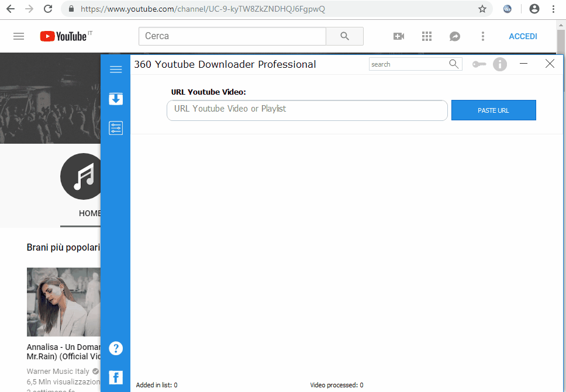
Task: Minimize the 360 Youtube Downloader window
Action: [x=523, y=64]
